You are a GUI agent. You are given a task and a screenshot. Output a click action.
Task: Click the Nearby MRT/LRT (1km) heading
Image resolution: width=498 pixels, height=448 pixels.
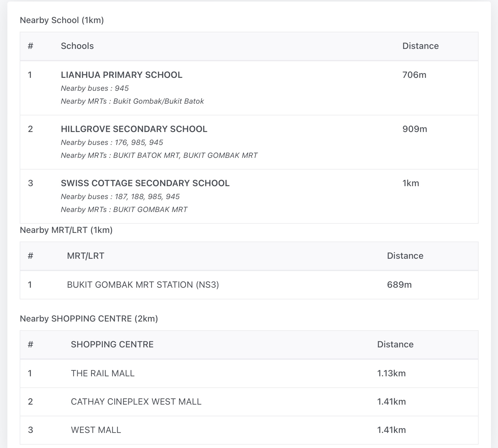(x=66, y=230)
